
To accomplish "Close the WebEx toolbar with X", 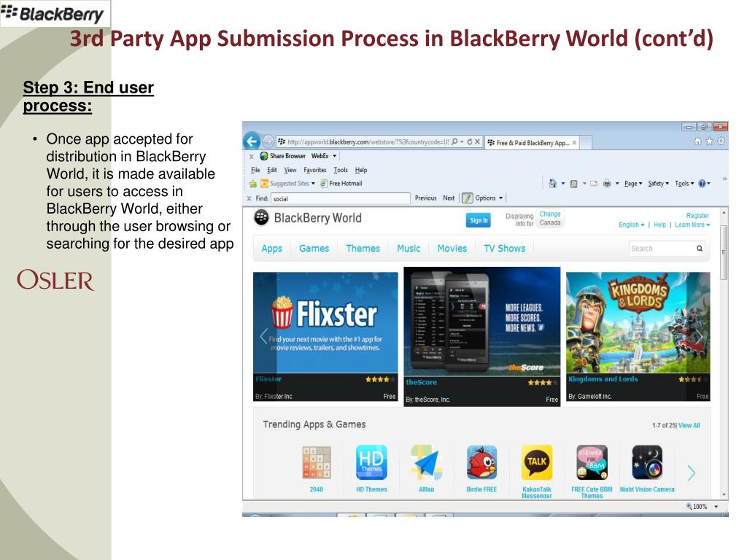I will click(251, 156).
